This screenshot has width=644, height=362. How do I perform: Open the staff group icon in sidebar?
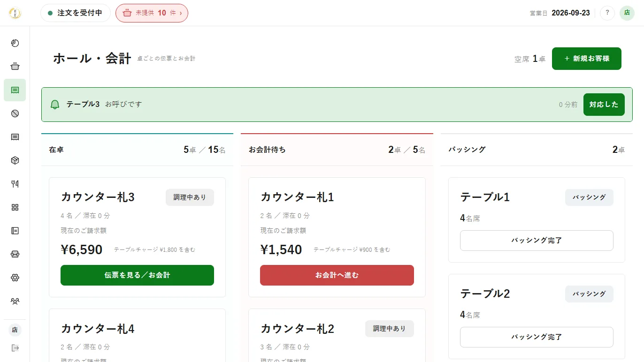[x=15, y=301]
